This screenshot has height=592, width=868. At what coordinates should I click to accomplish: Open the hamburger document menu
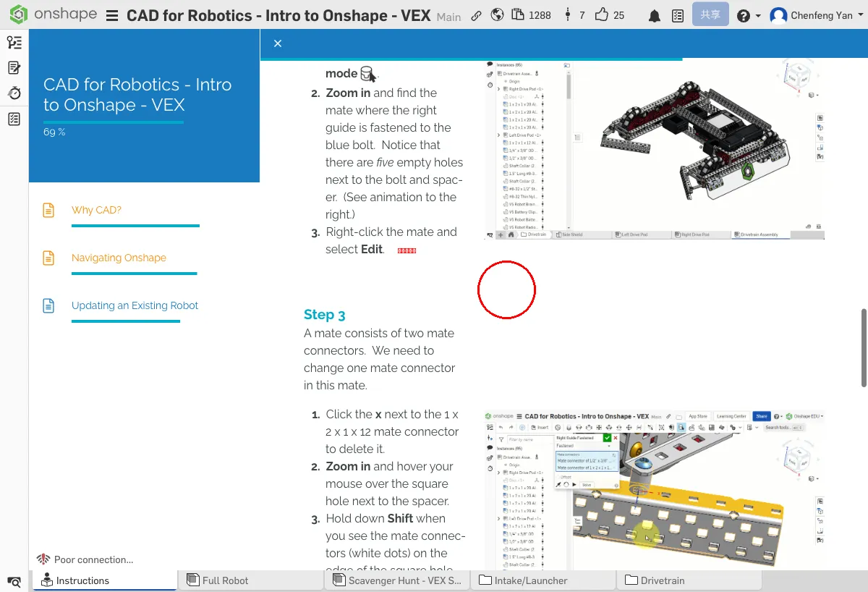[112, 15]
